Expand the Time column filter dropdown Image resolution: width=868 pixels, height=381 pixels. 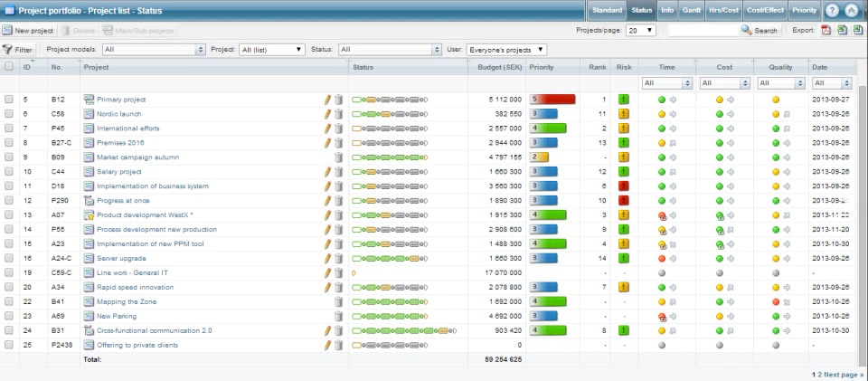coord(667,83)
